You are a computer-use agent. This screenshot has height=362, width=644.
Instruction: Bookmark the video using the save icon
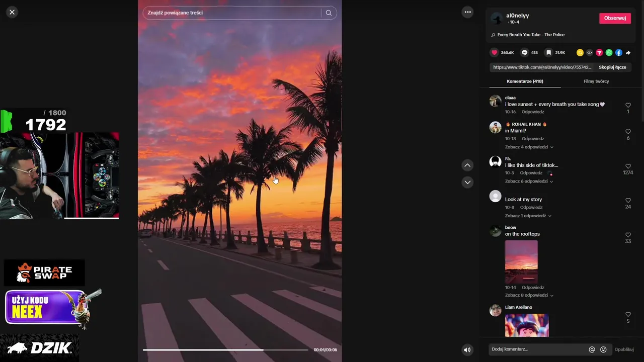(x=548, y=52)
